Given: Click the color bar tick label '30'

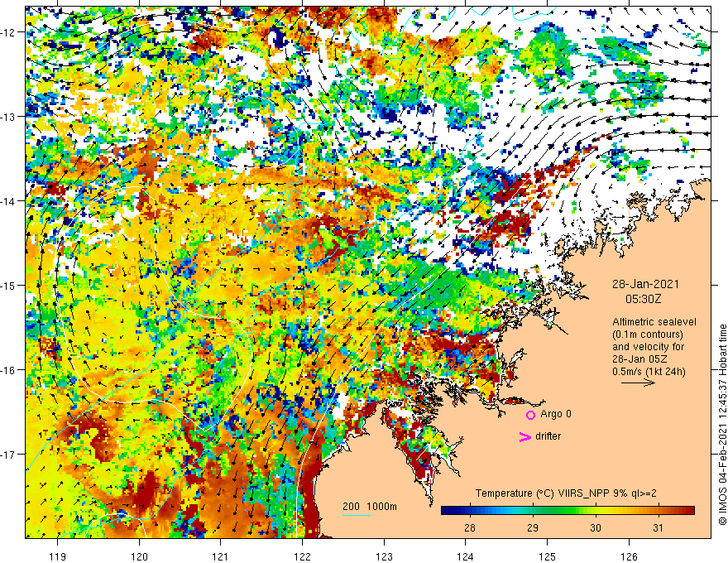Looking at the screenshot, I should (x=595, y=527).
